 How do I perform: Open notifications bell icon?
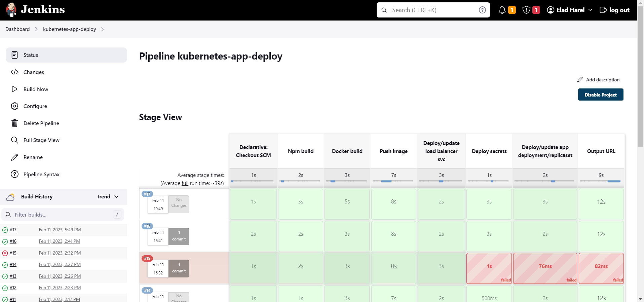(502, 10)
